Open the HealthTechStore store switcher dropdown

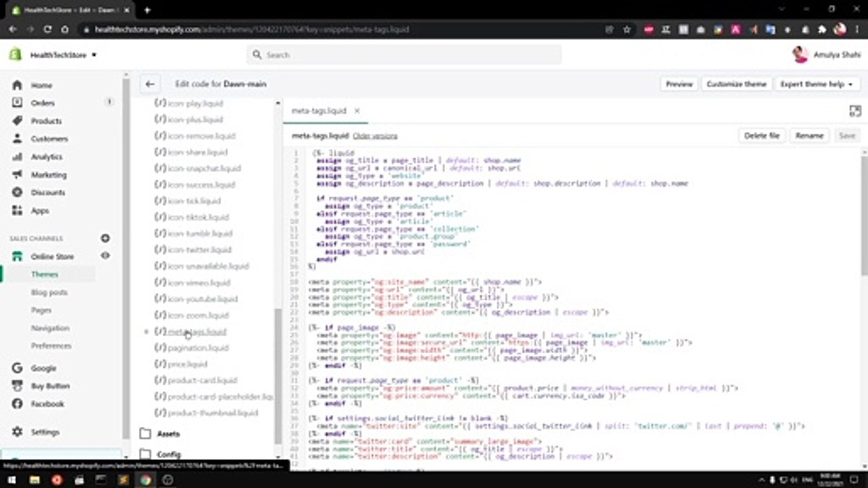tap(63, 55)
